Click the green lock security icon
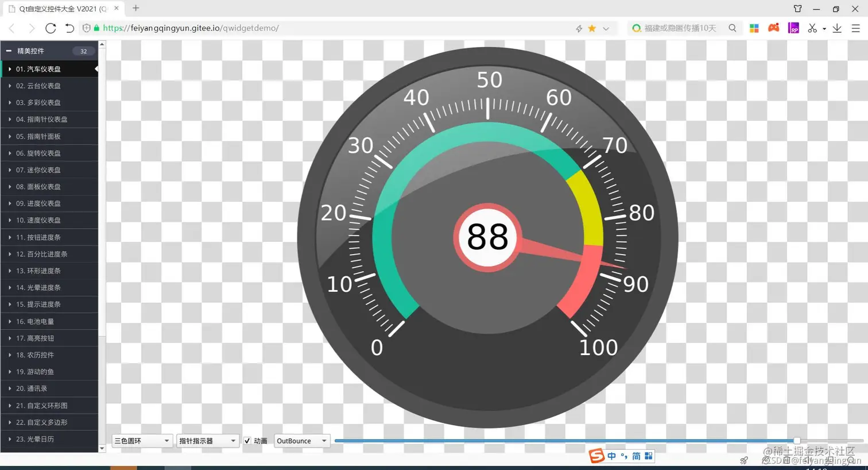The image size is (868, 470). (96, 28)
